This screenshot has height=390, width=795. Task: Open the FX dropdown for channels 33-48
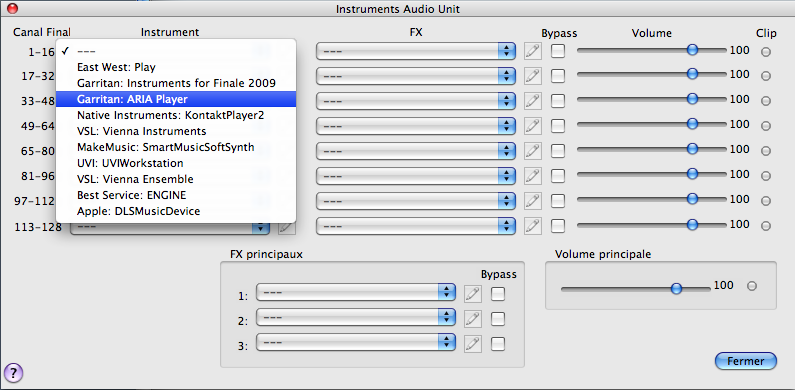(416, 101)
